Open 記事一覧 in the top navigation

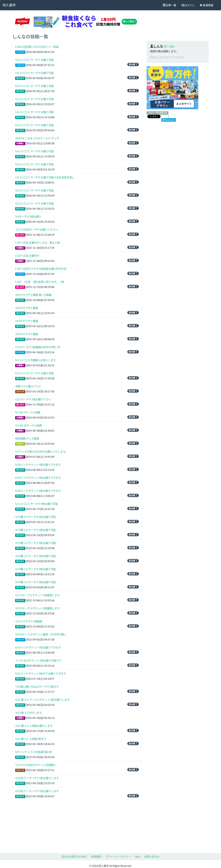click(x=169, y=5)
